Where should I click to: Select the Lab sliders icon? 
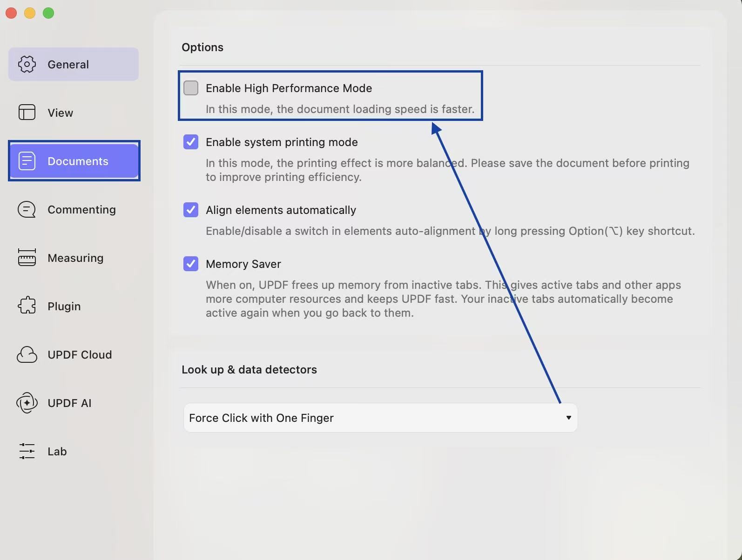pos(27,451)
